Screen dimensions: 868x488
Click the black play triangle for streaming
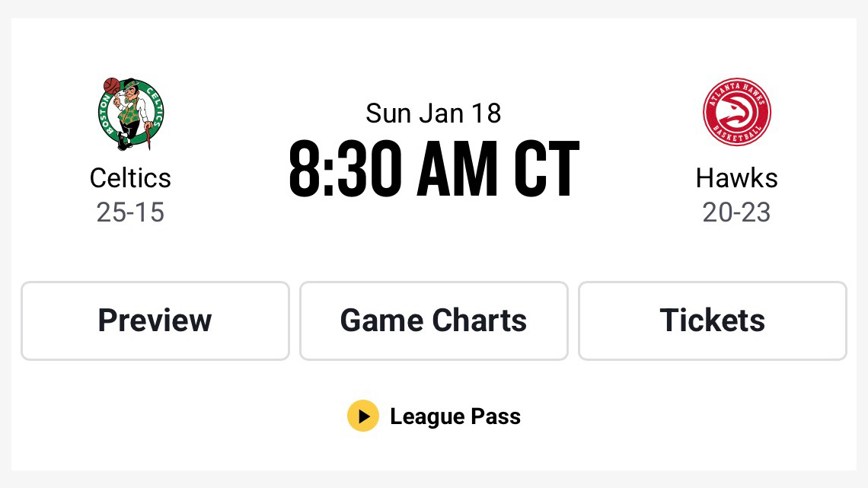pyautogui.click(x=364, y=416)
